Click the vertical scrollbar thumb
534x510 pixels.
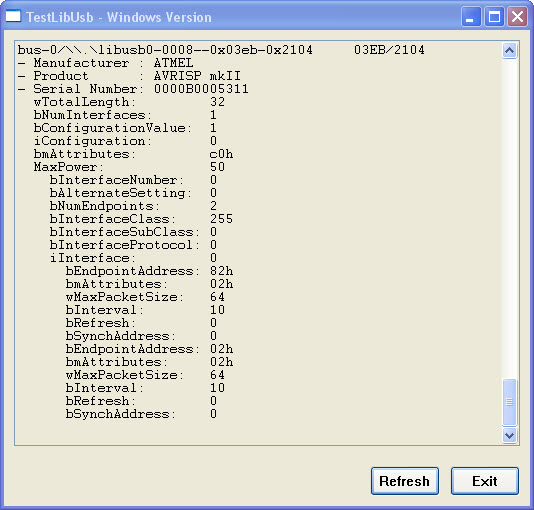[x=509, y=402]
